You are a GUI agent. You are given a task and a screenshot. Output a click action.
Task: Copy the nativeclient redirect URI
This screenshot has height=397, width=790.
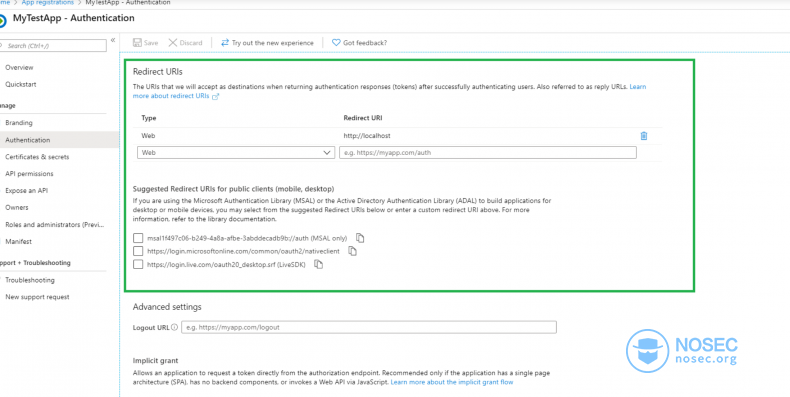coord(352,251)
